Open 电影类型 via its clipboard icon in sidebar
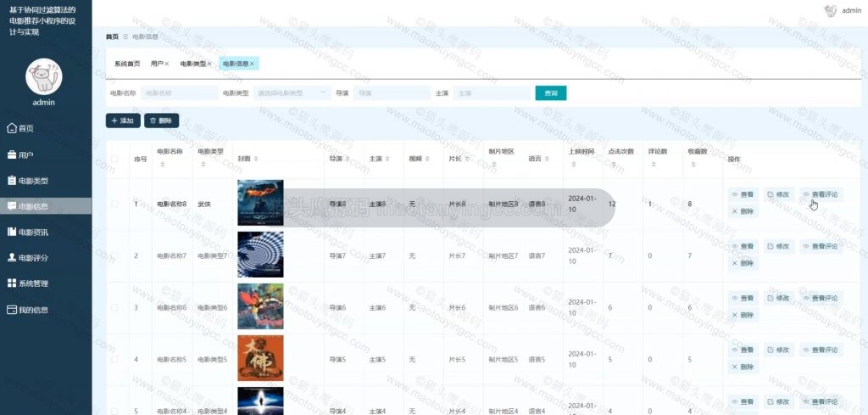The width and height of the screenshot is (868, 415). coord(12,181)
